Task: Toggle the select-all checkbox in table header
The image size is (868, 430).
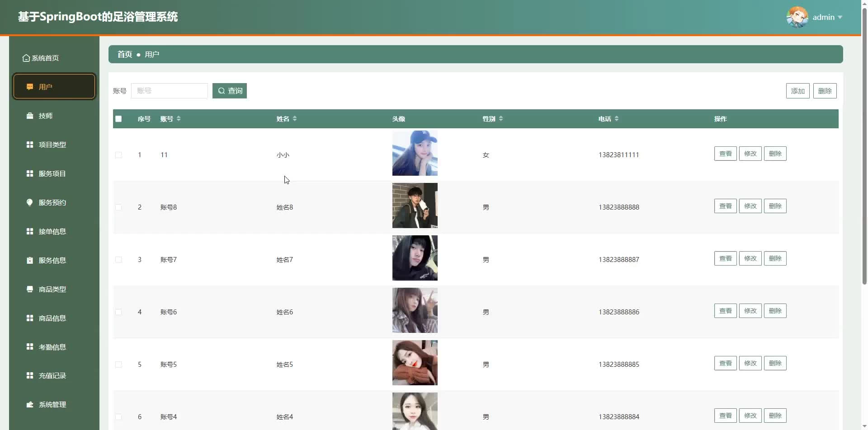Action: pyautogui.click(x=118, y=119)
